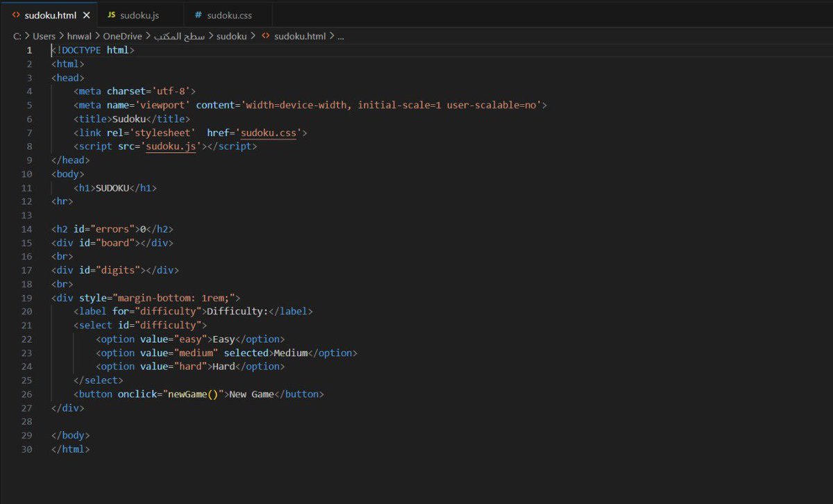
Task: Click the '</select>' closing tag on line 25
Action: tap(99, 380)
